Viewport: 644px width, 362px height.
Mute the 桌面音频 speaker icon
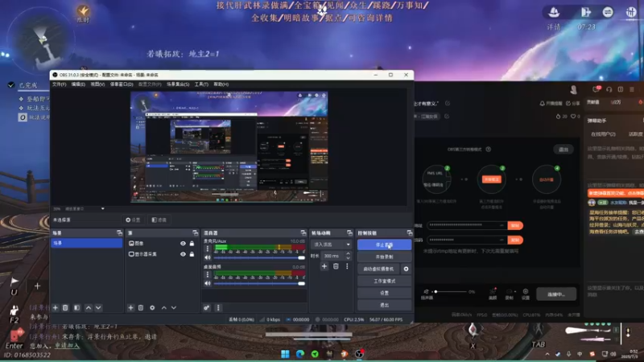[x=208, y=283]
